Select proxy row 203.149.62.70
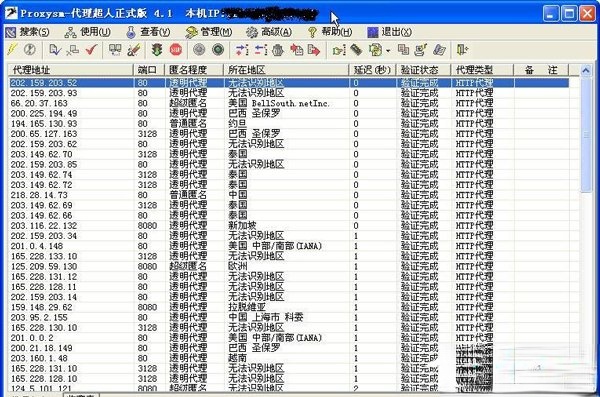Screen dimensions: 600x397 289,154
